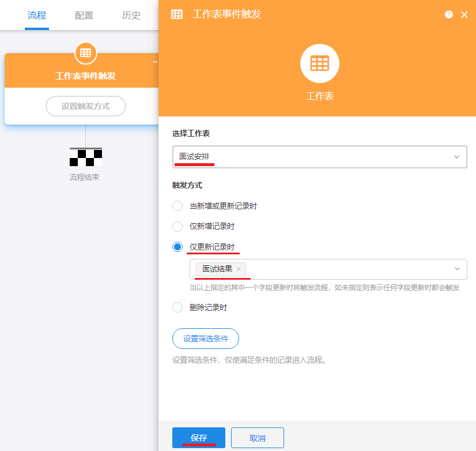
Task: Click the help question mark icon
Action: click(448, 14)
